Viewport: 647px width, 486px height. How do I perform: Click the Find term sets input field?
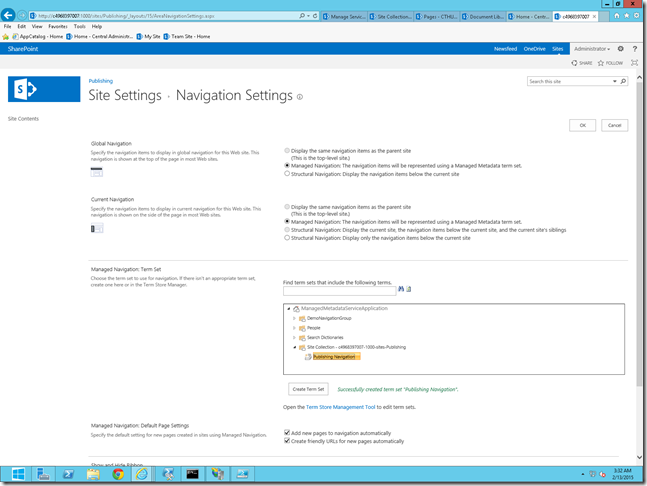[x=340, y=291]
